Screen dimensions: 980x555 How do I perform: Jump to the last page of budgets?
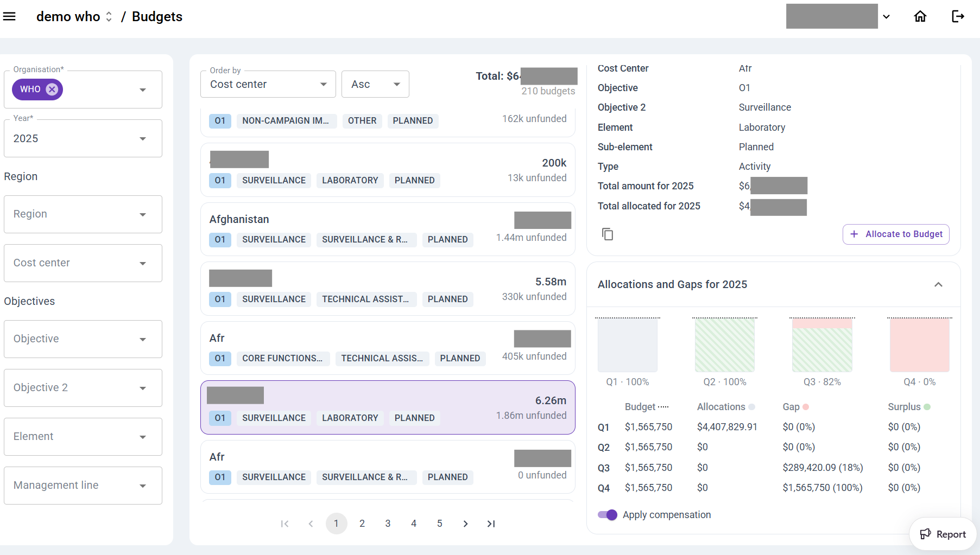tap(491, 524)
